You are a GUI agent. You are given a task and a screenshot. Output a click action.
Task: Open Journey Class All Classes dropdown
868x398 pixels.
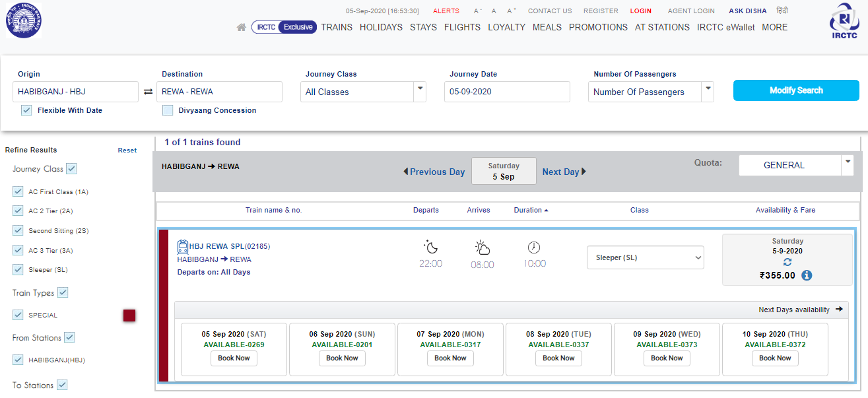tap(363, 92)
